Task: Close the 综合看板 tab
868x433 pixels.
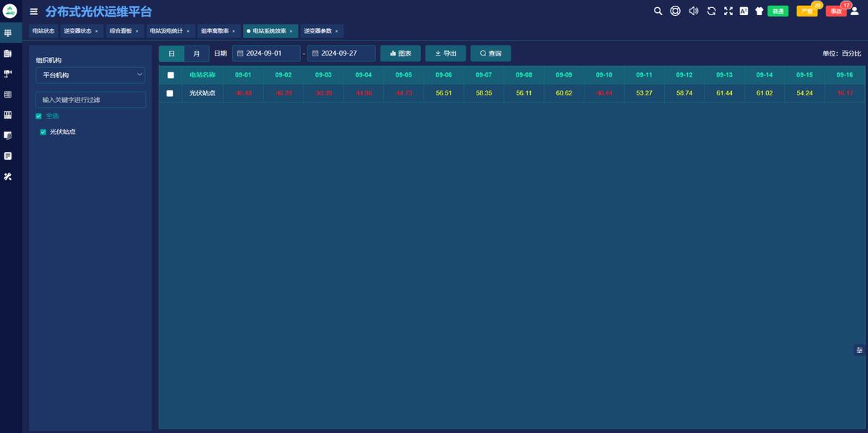Action: click(x=137, y=31)
